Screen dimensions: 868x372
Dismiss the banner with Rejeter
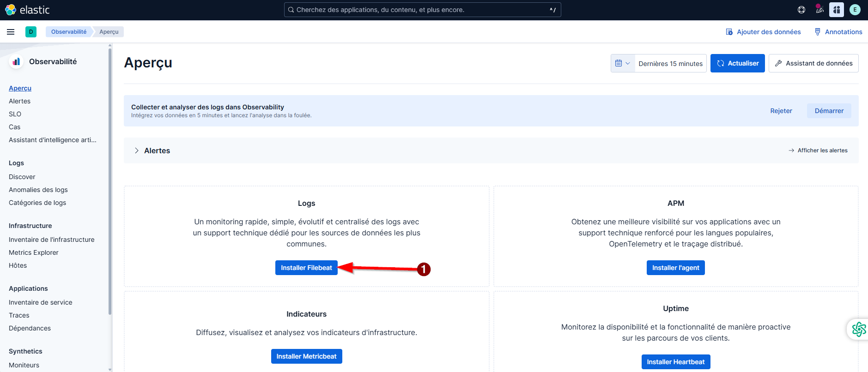tap(781, 111)
